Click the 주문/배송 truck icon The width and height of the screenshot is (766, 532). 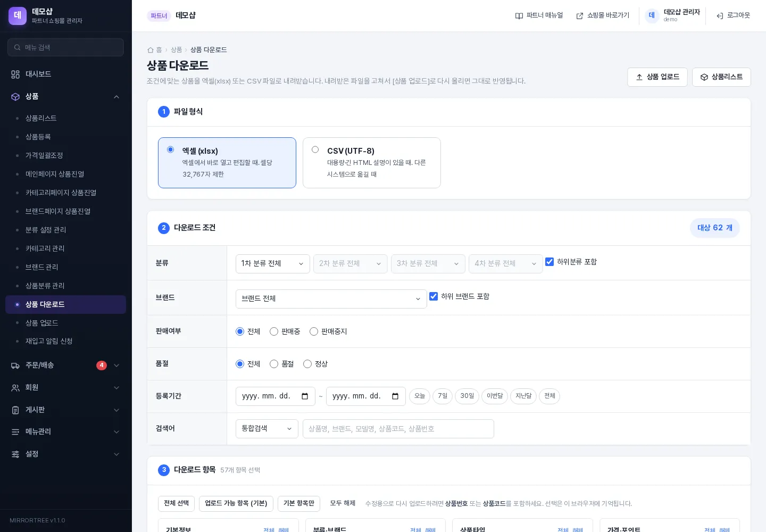click(x=15, y=365)
